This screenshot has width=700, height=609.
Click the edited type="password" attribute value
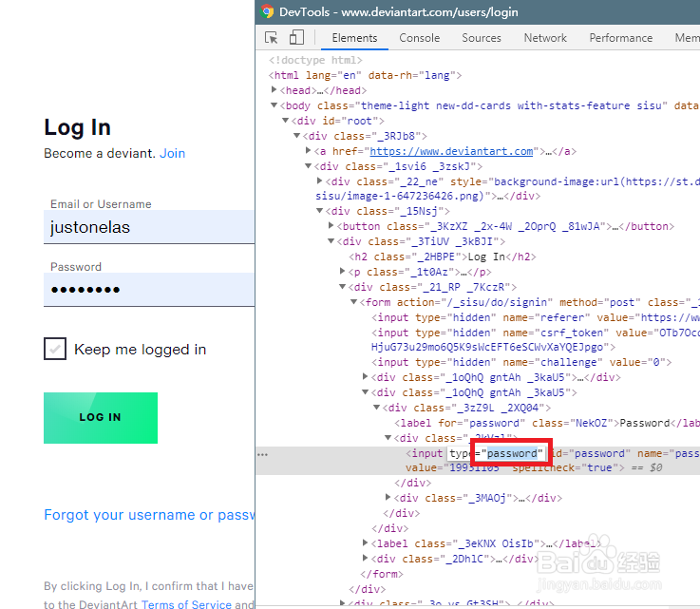512,453
